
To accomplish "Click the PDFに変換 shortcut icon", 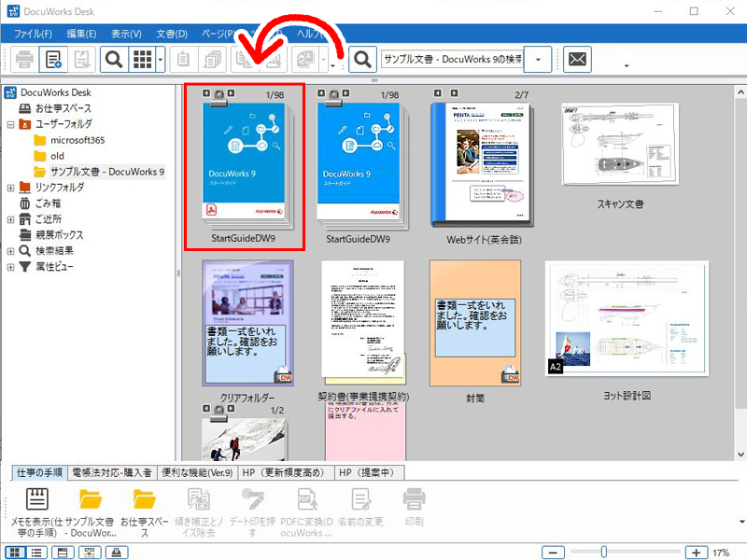I will click(307, 498).
